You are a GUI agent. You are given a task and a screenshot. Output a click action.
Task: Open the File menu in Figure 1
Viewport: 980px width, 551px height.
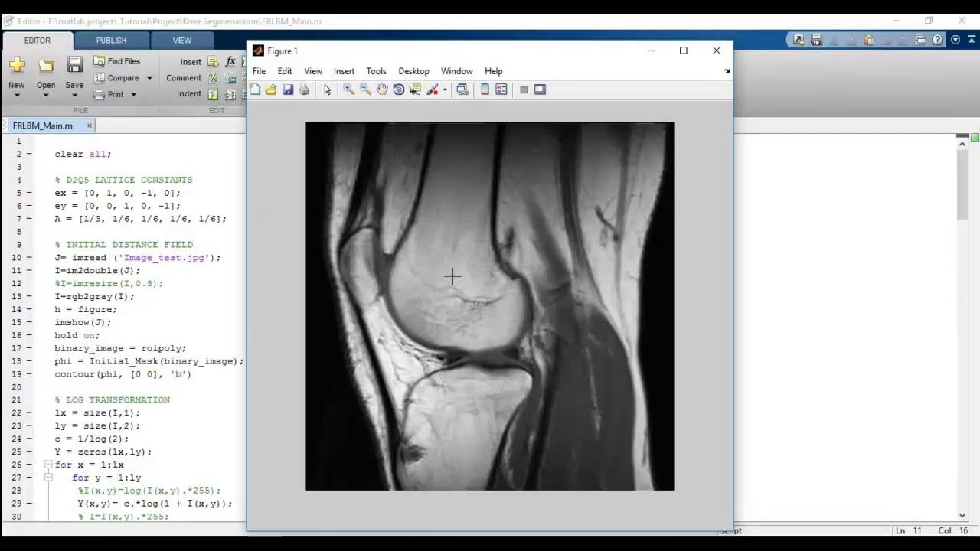260,71
